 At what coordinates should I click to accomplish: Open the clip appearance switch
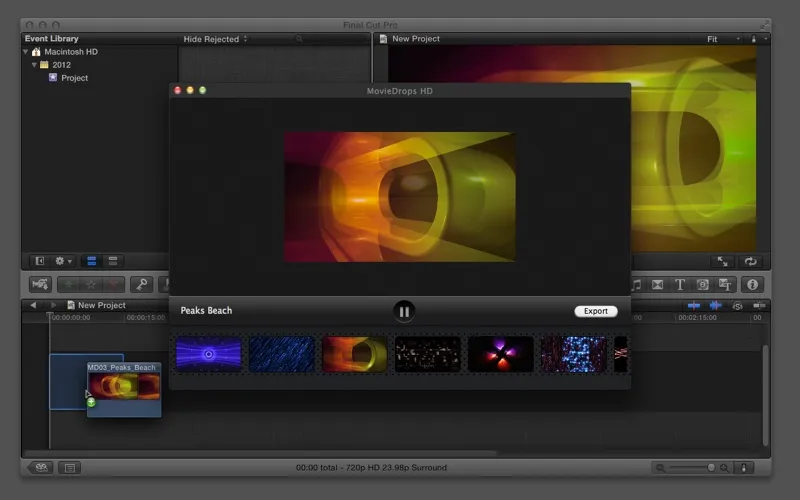tap(744, 467)
